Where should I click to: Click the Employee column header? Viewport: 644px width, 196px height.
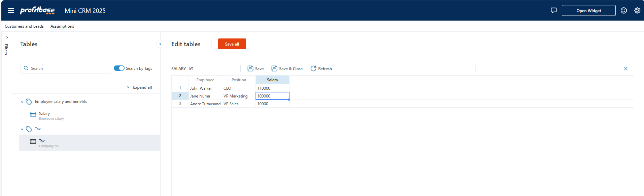click(x=205, y=80)
